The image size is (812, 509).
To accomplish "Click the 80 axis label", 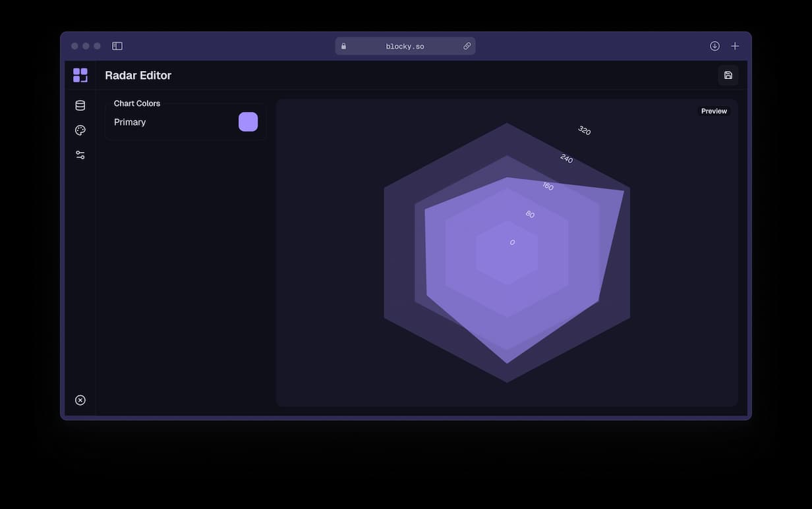I will pyautogui.click(x=530, y=214).
